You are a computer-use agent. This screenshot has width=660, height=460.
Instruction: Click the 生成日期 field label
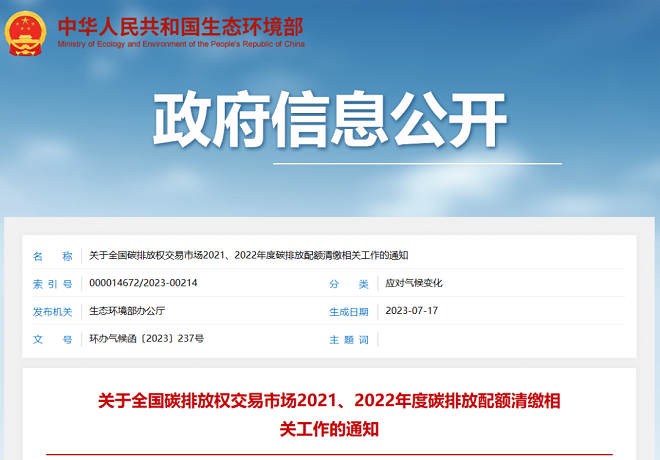pos(349,311)
